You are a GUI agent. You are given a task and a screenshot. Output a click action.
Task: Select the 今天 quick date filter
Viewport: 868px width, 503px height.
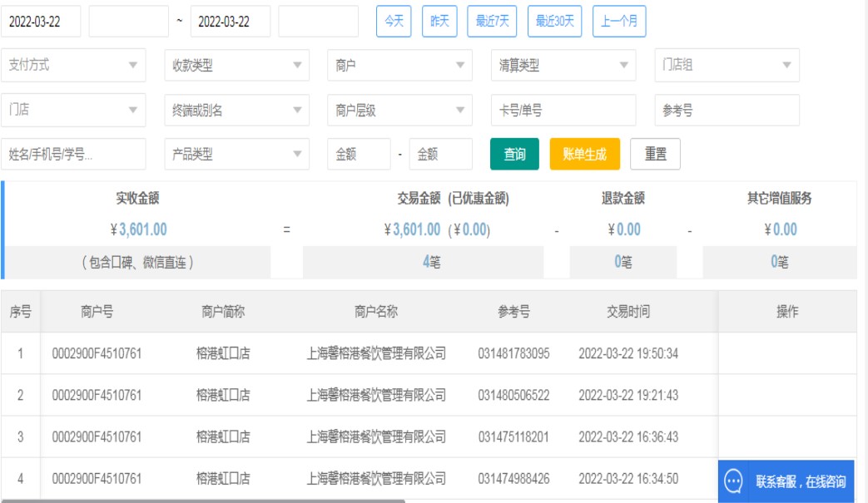coord(394,22)
